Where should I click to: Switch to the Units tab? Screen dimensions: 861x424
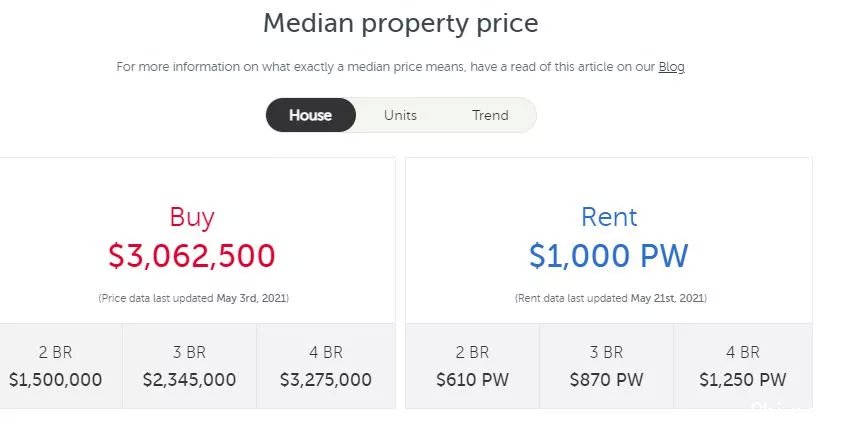coord(400,115)
